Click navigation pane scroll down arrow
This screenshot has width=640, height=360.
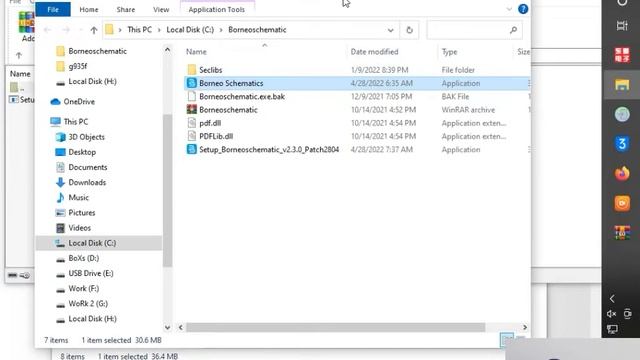(x=167, y=327)
